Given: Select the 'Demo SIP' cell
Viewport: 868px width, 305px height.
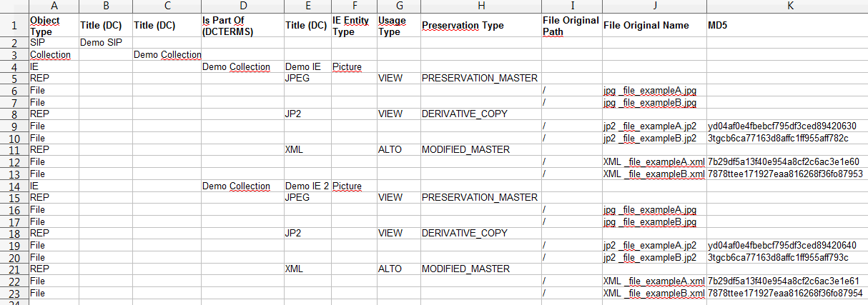Looking at the screenshot, I should click(x=97, y=43).
